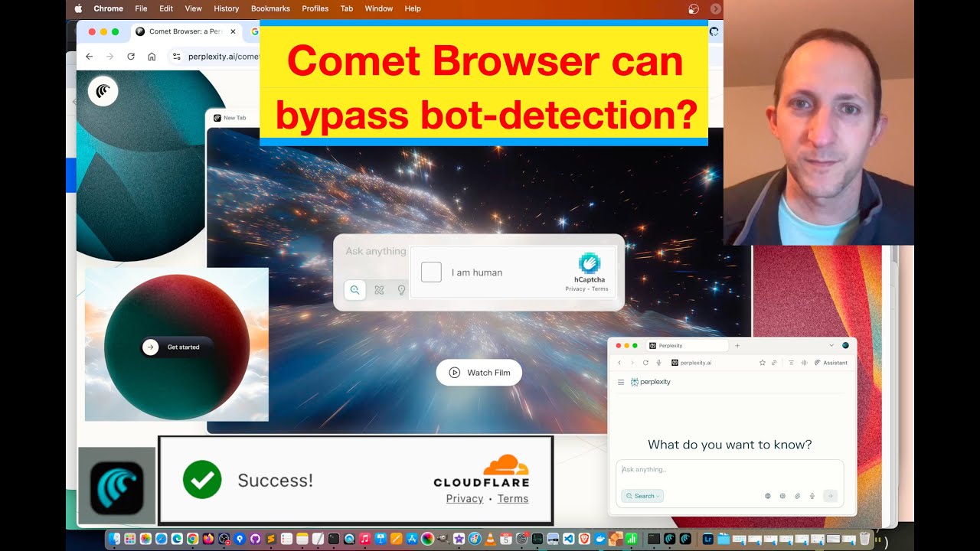Viewport: 980px width, 551px height.
Task: Click the globe sources icon in Perplexity
Action: click(768, 496)
